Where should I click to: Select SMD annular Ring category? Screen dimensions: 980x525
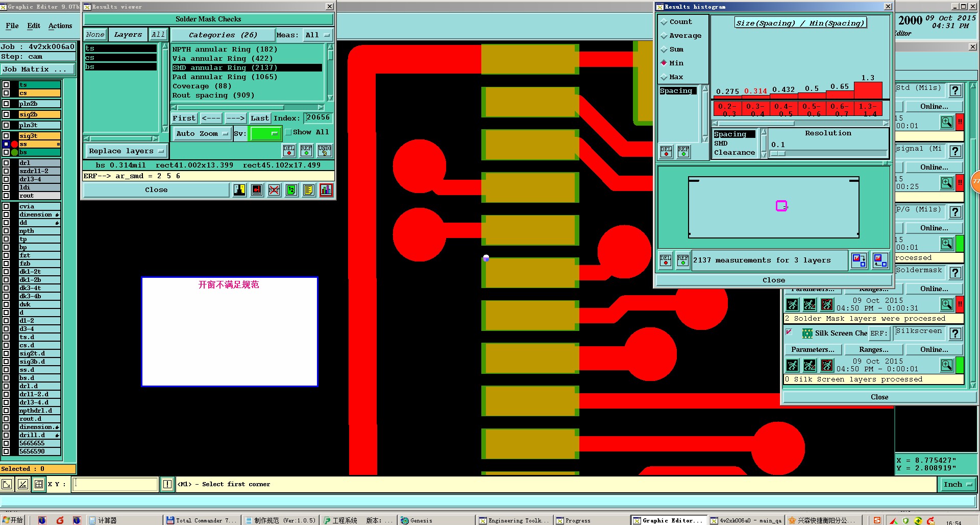click(247, 68)
